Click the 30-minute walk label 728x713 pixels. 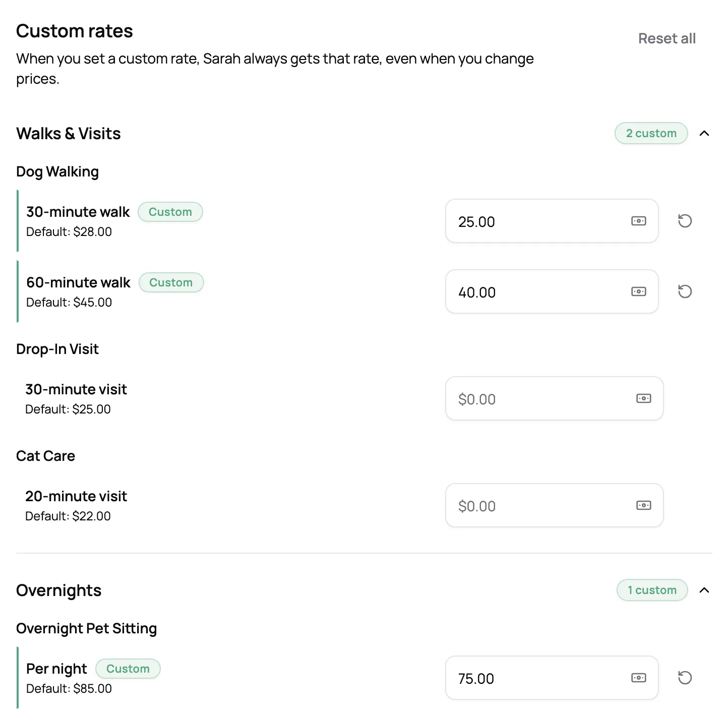(78, 212)
